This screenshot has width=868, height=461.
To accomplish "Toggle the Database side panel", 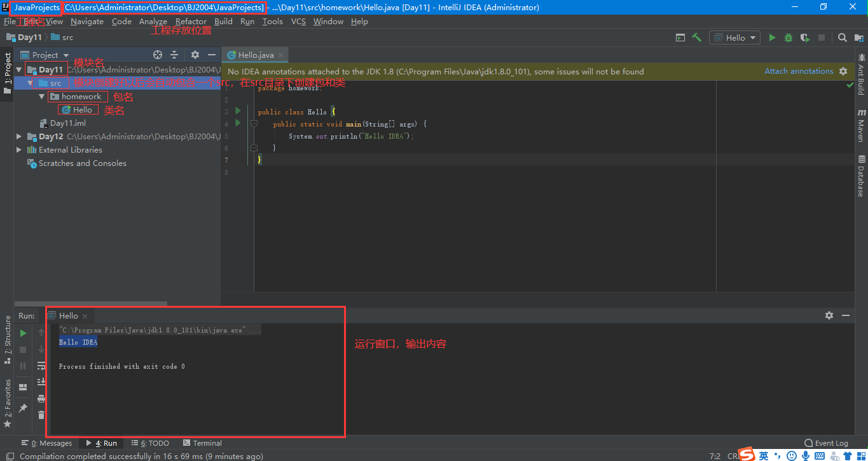I will click(861, 176).
